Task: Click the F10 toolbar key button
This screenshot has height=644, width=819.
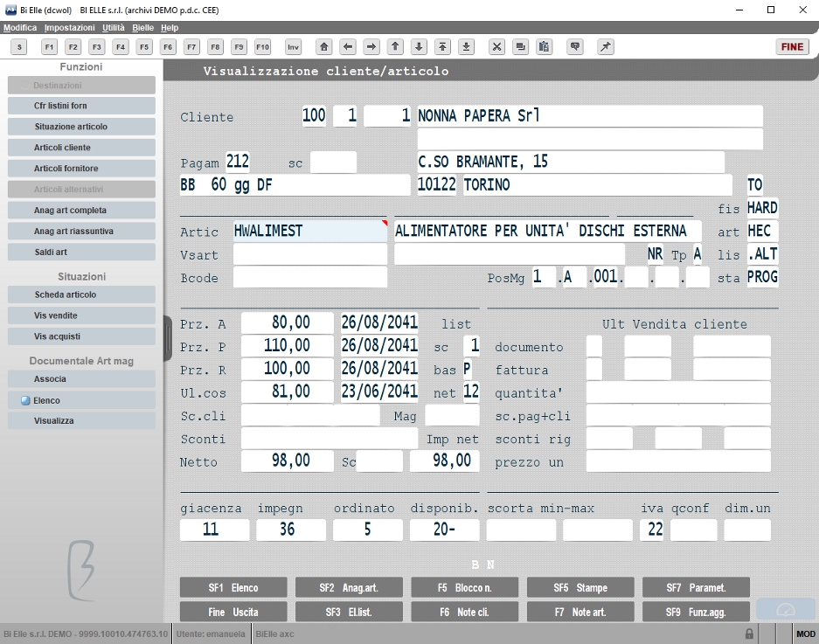Action: (263, 47)
